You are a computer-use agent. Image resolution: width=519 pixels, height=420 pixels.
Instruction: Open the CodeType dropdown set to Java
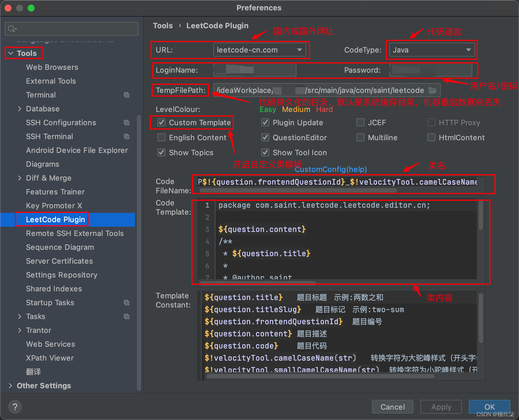coord(468,50)
